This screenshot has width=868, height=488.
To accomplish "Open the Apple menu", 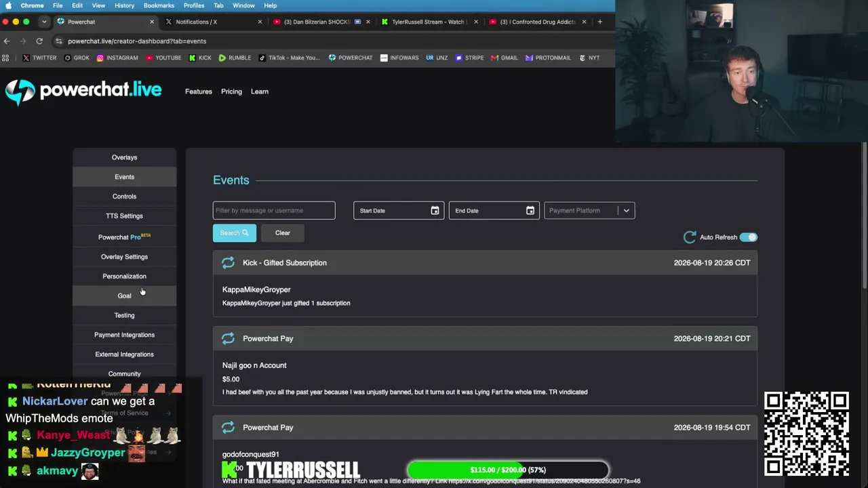I will pos(9,5).
